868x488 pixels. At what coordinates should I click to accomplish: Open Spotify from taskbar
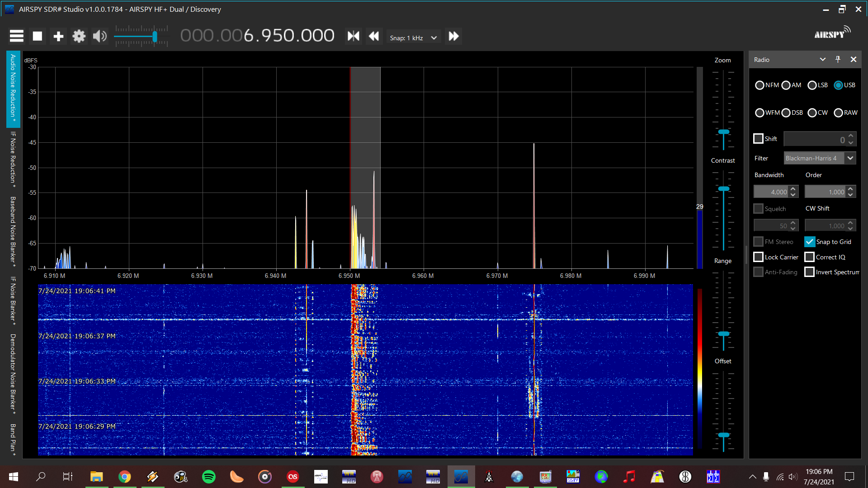209,477
